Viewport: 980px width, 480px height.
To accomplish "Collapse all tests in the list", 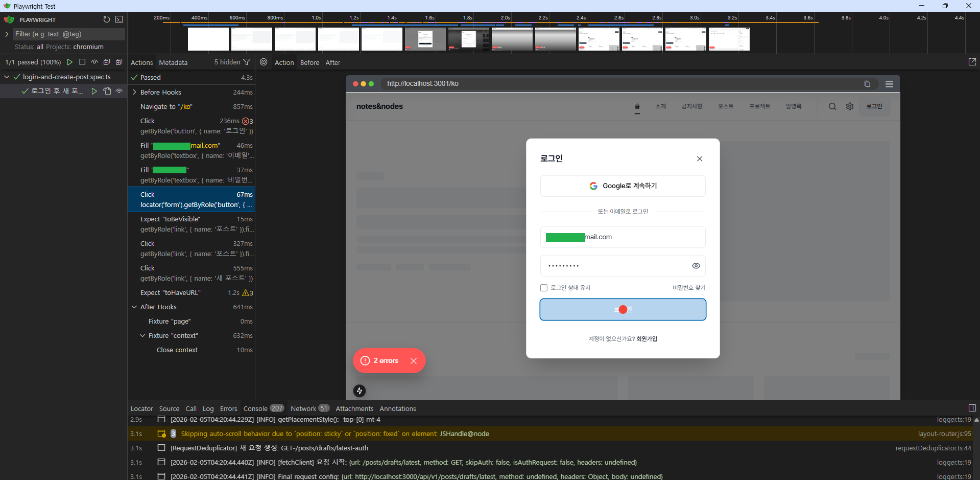I will point(107,62).
